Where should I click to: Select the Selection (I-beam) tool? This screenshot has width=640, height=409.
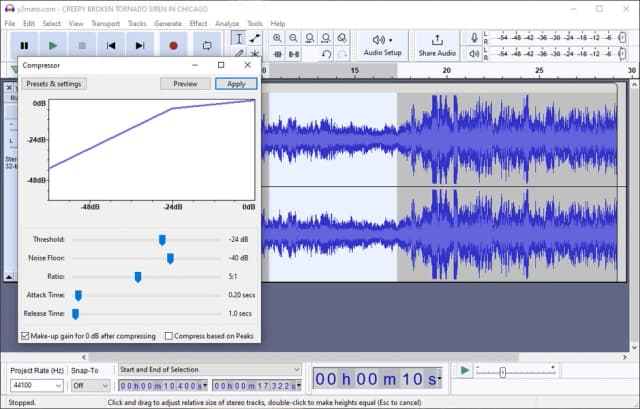[239, 38]
